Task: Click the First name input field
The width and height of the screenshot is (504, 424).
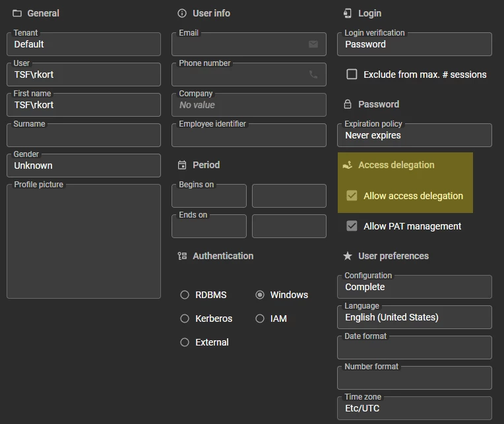Action: pyautogui.click(x=84, y=105)
